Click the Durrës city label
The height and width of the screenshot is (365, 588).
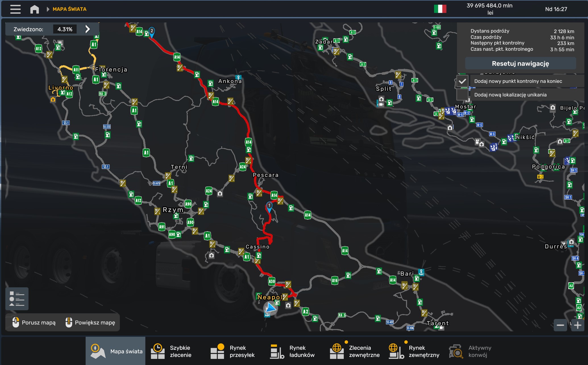coord(556,246)
